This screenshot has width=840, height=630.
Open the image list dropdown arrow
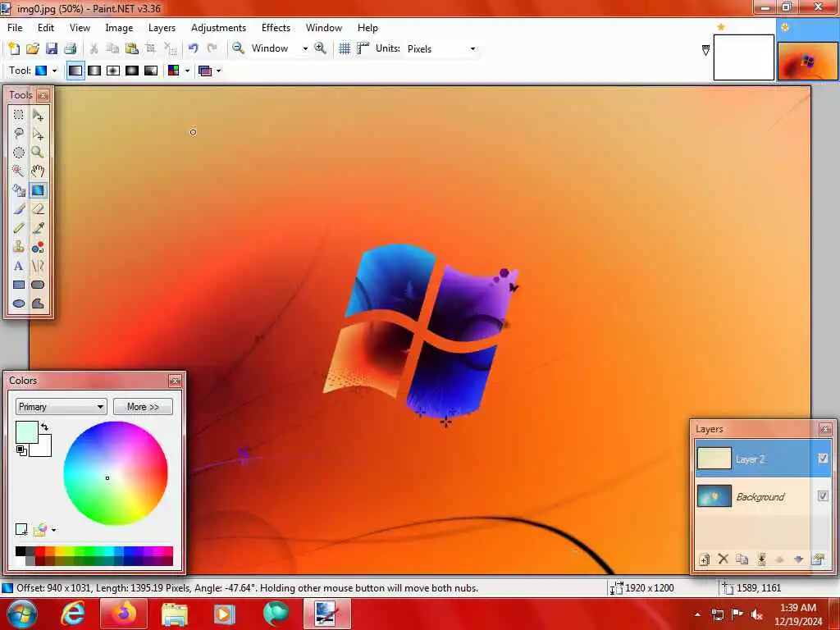705,50
